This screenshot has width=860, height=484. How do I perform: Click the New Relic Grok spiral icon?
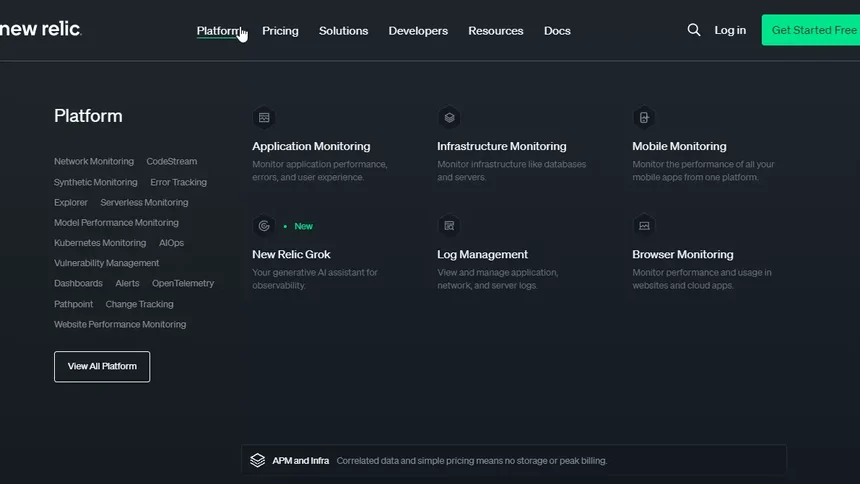tap(264, 226)
